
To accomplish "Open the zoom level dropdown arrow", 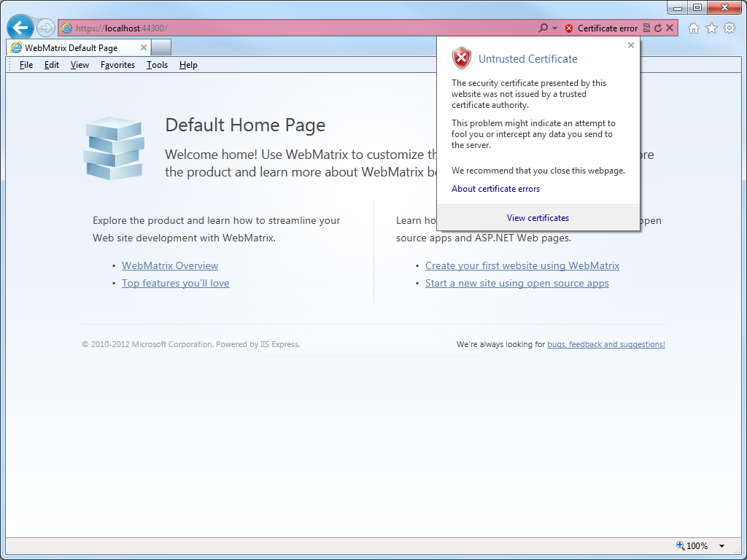I will [x=721, y=546].
